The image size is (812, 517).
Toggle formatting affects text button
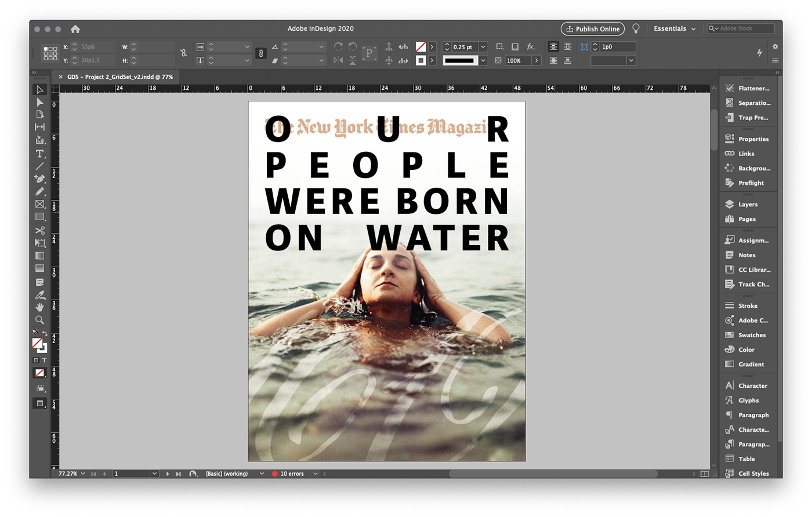44,360
